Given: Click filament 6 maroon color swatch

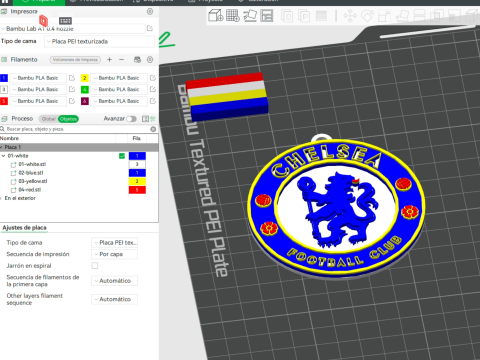Looking at the screenshot, I should pyautogui.click(x=85, y=101).
